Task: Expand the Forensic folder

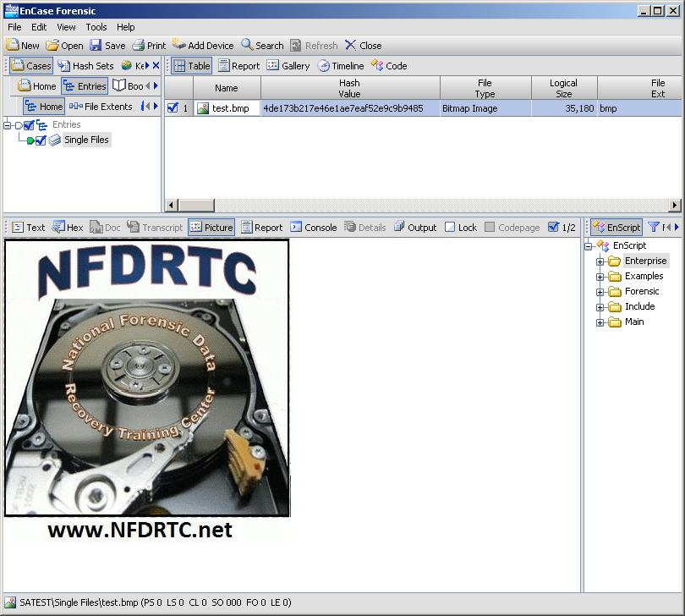Action: coord(600,292)
